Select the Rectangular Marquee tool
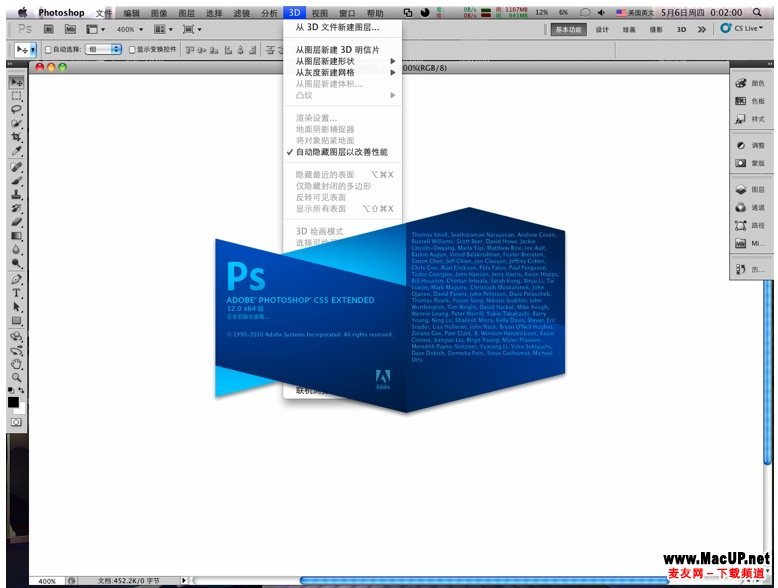Screen dimensions: 778x588 pos(16,96)
